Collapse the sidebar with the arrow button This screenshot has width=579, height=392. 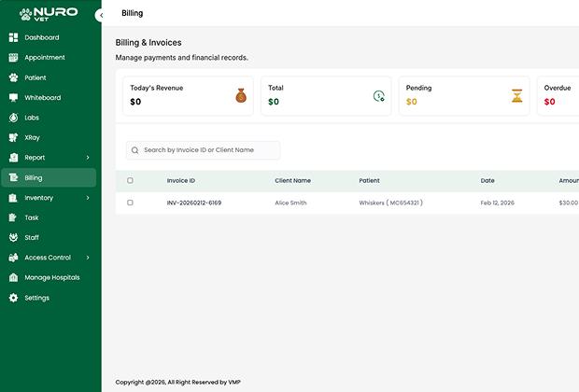pyautogui.click(x=100, y=16)
